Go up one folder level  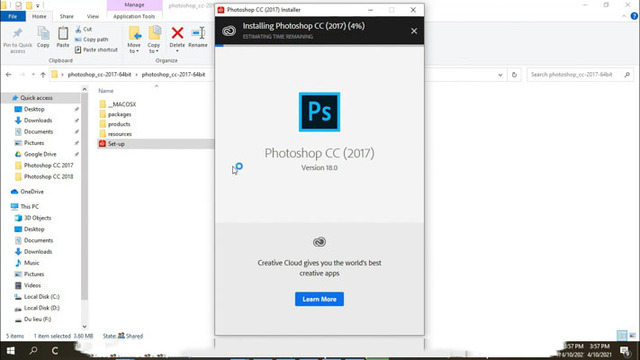(43, 75)
